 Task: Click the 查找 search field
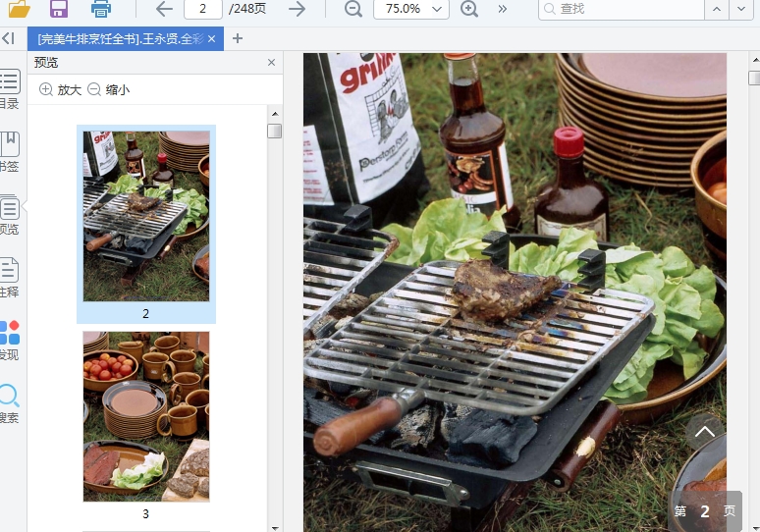tap(621, 9)
